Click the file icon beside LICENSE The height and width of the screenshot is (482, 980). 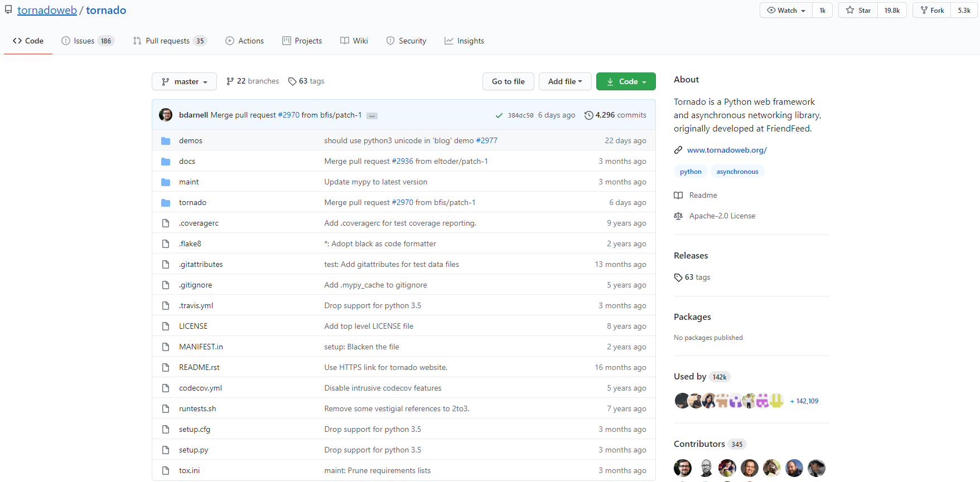tap(166, 327)
